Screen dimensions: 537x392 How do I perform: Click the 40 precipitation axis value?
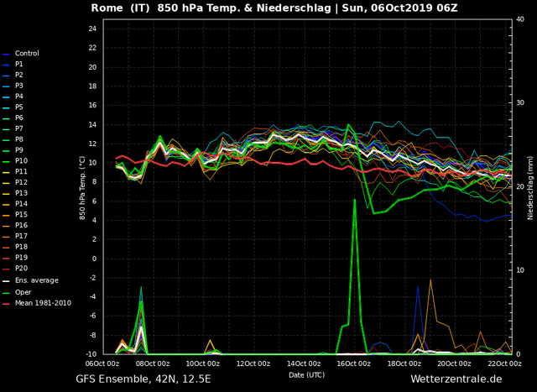click(520, 19)
